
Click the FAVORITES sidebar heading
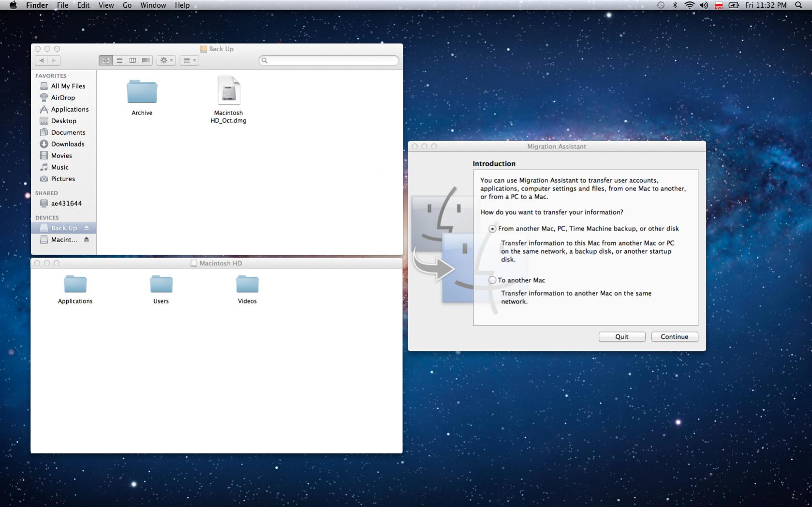pyautogui.click(x=51, y=76)
